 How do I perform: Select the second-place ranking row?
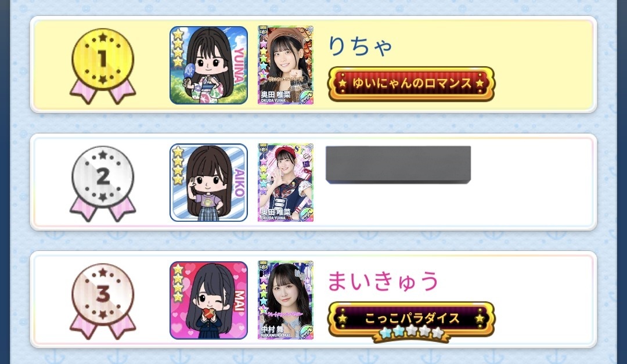point(313,182)
